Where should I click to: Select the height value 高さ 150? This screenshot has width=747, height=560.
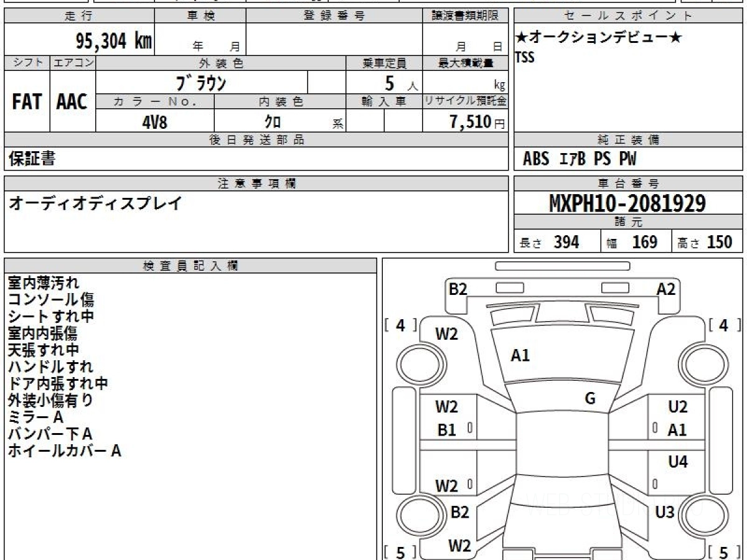[x=704, y=242]
